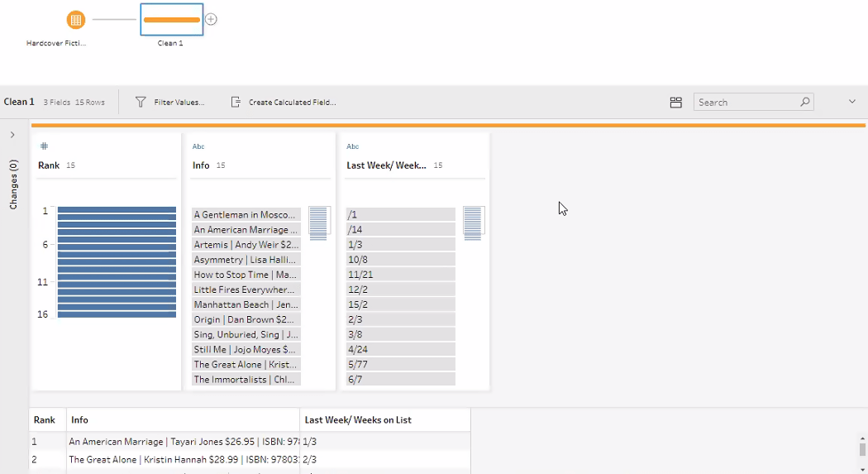Select value 3/8
This screenshot has width=868, height=474.
click(x=401, y=334)
